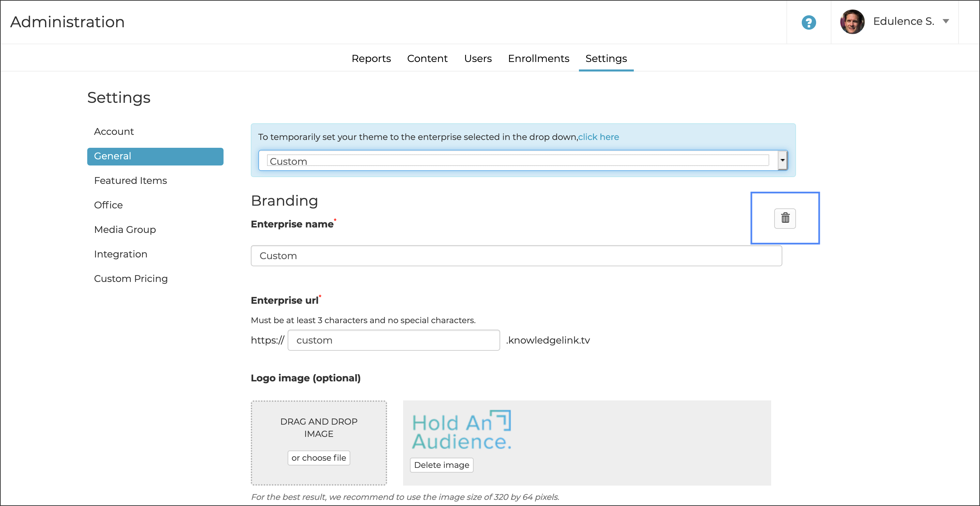Click the drag and drop image area
This screenshot has width=980, height=506.
tap(318, 443)
